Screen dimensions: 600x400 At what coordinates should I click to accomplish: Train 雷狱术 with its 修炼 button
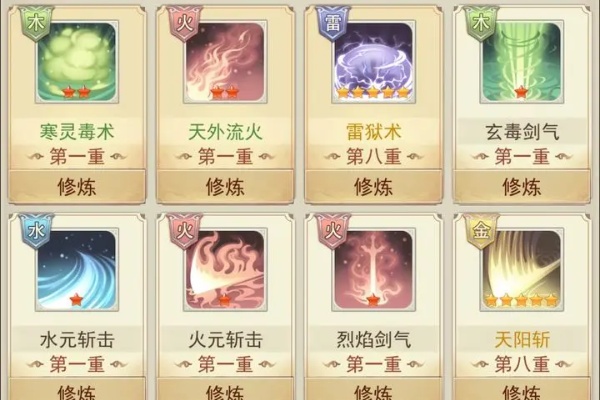coord(373,187)
